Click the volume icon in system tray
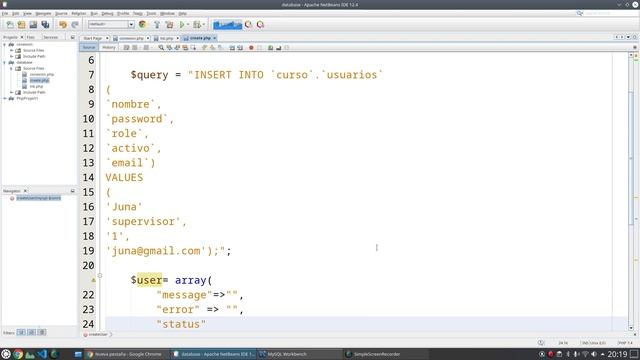 [x=593, y=354]
